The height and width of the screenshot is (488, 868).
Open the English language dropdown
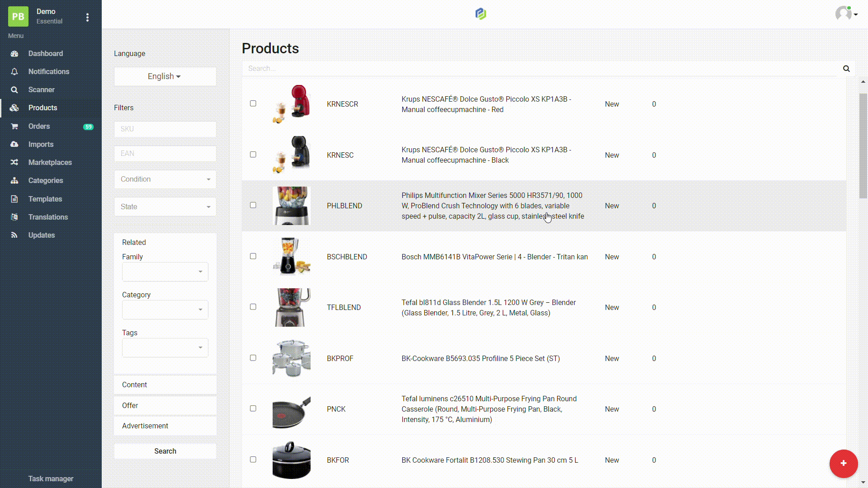[x=165, y=77]
